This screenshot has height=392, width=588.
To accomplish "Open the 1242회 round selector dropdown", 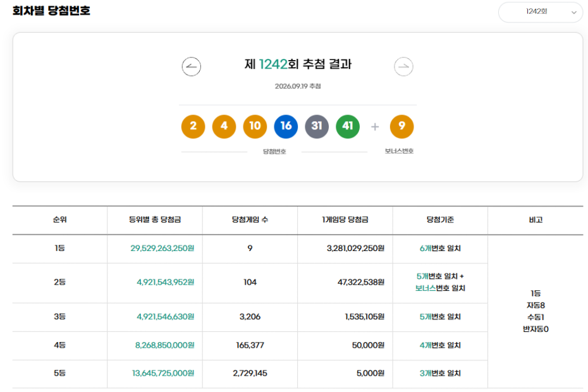I will 541,12.
